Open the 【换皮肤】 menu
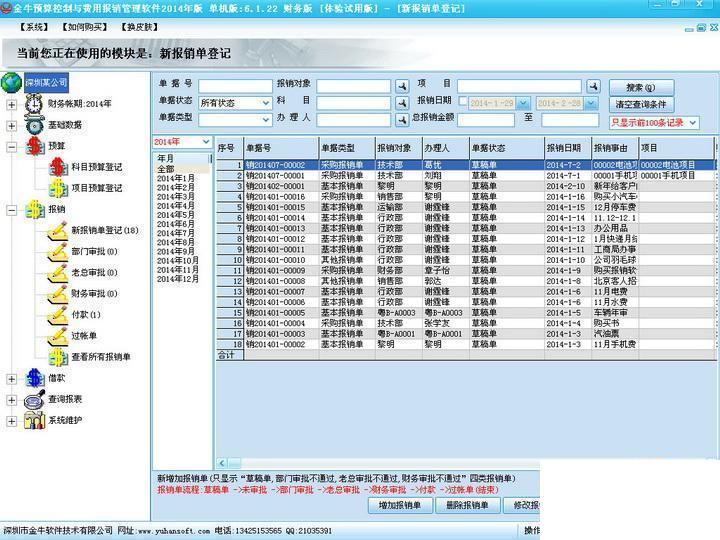The image size is (720, 540). click(x=140, y=27)
